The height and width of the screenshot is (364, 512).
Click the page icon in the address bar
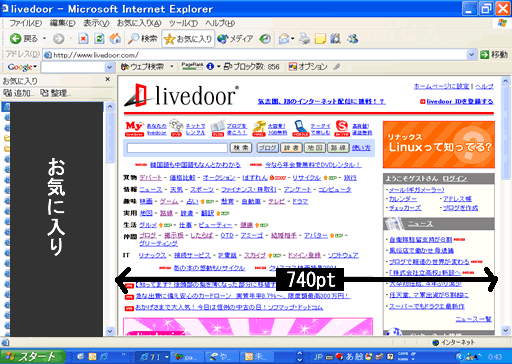click(x=48, y=55)
